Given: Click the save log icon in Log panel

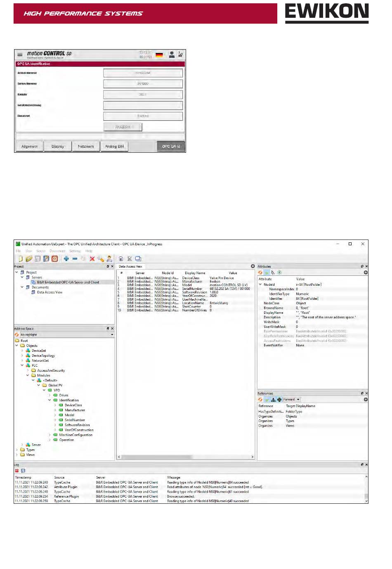Looking at the screenshot, I should pyautogui.click(x=23, y=471).
